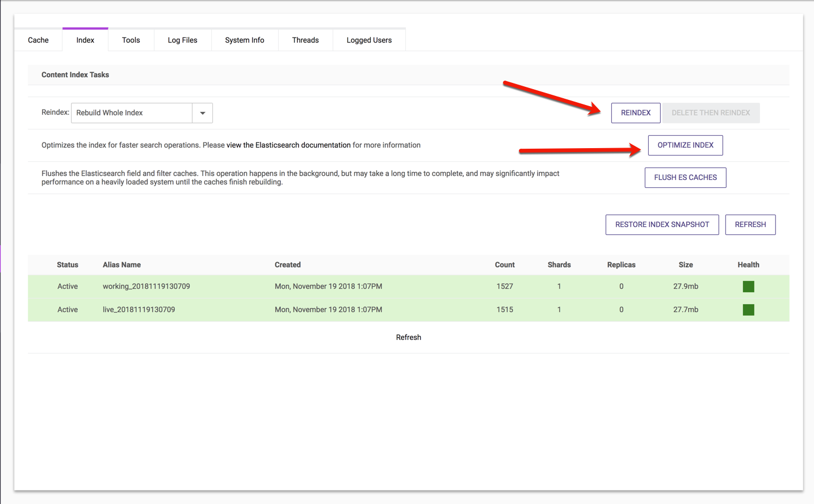Image resolution: width=814 pixels, height=504 pixels.
Task: Select the Index tab
Action: [85, 40]
